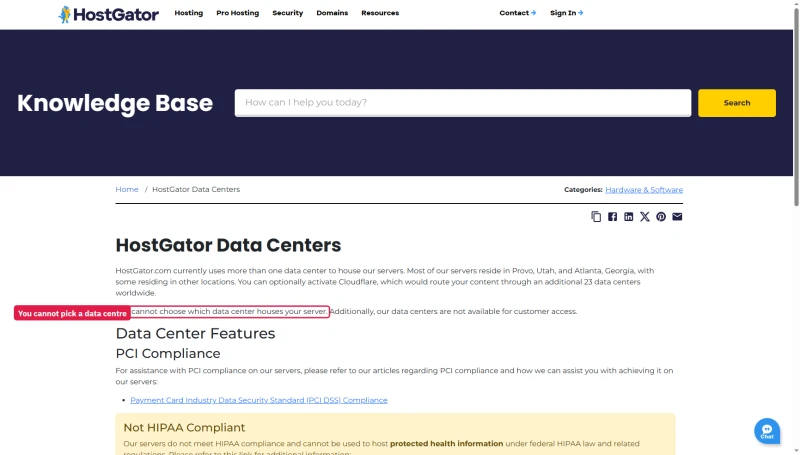The height and width of the screenshot is (455, 800).
Task: Share article on Facebook
Action: click(612, 217)
